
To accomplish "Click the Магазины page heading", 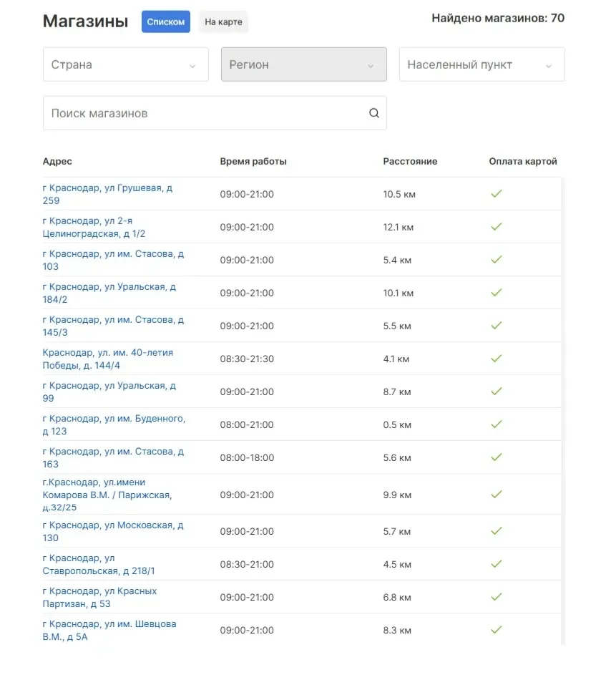I will point(85,21).
